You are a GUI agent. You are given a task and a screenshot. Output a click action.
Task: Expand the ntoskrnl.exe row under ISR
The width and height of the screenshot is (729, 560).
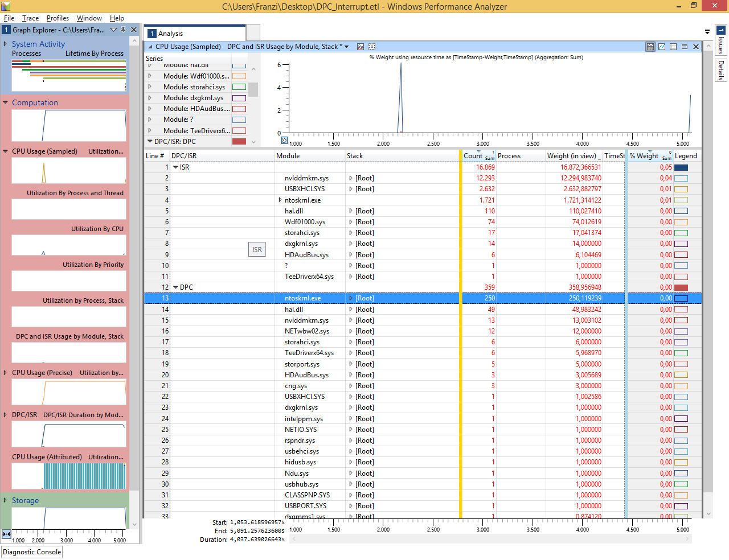[280, 200]
